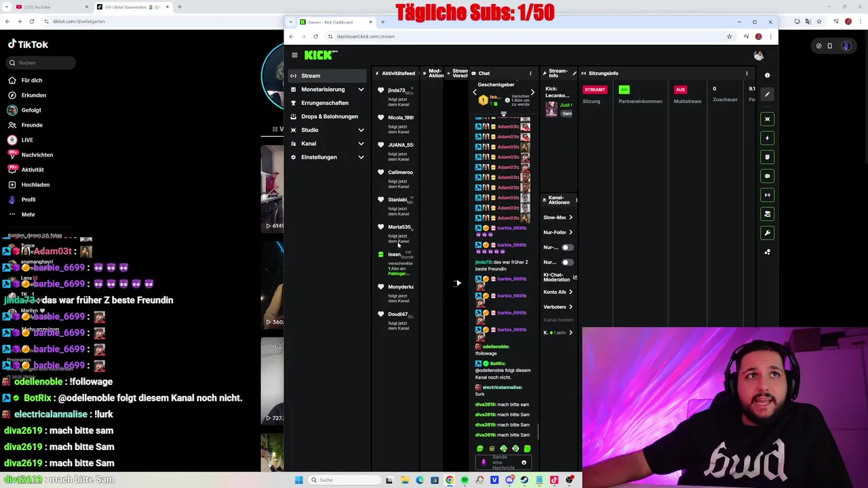Expand the '1 aktiv' row
Viewport: 868px width, 488px height.
558,333
